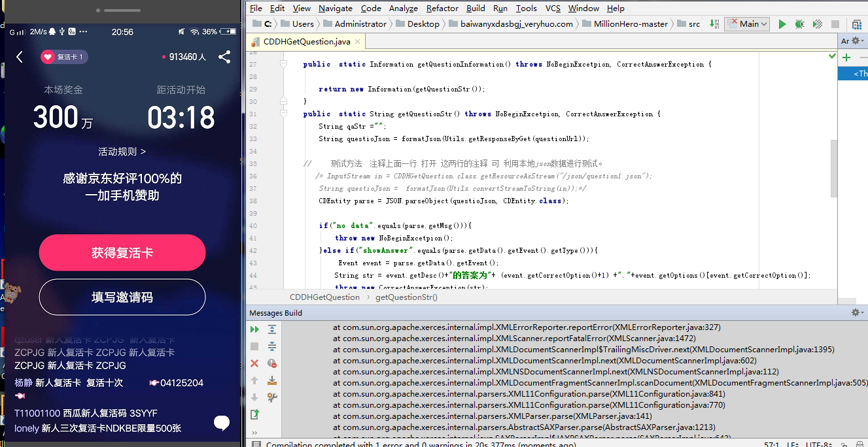The image size is (868, 447).
Task: Click the LF line separator in status bar
Action: coord(794,445)
